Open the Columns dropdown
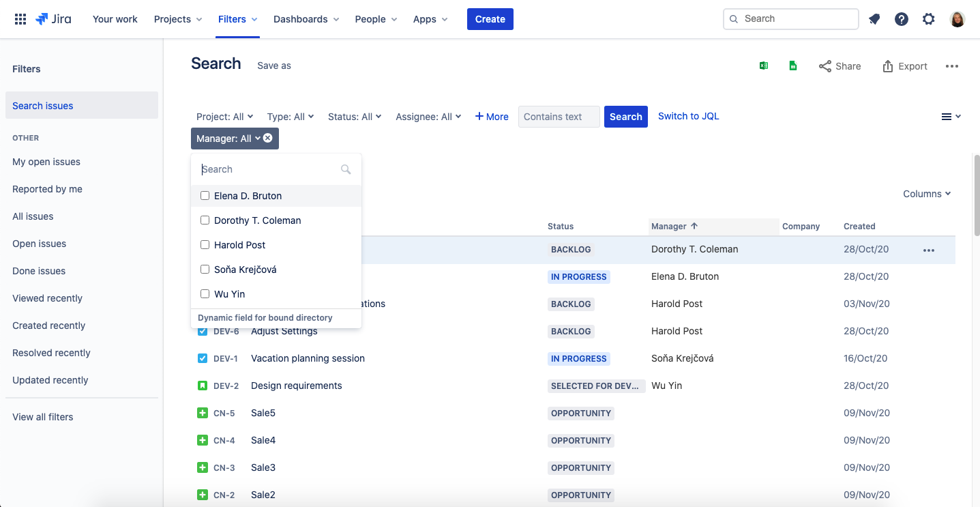Image resolution: width=980 pixels, height=507 pixels. 927,194
